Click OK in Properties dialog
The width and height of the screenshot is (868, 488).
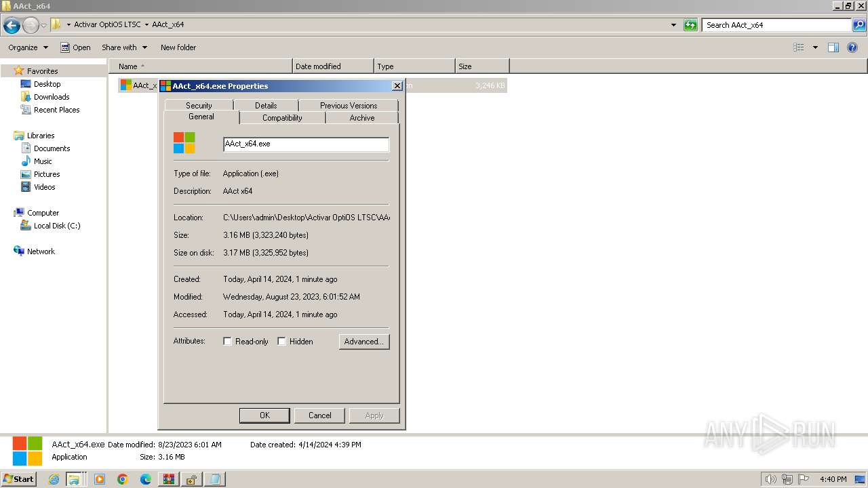pyautogui.click(x=264, y=415)
